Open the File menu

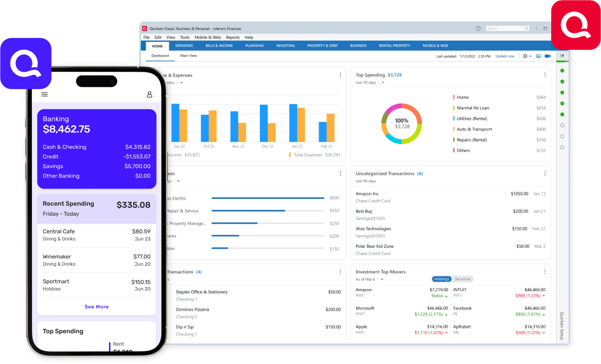146,37
